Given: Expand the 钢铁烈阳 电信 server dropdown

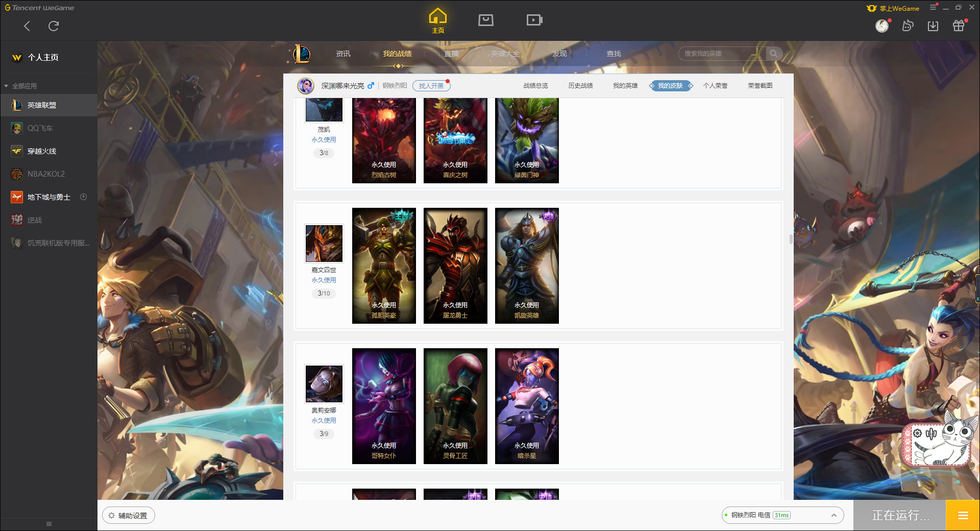Looking at the screenshot, I should (x=782, y=515).
